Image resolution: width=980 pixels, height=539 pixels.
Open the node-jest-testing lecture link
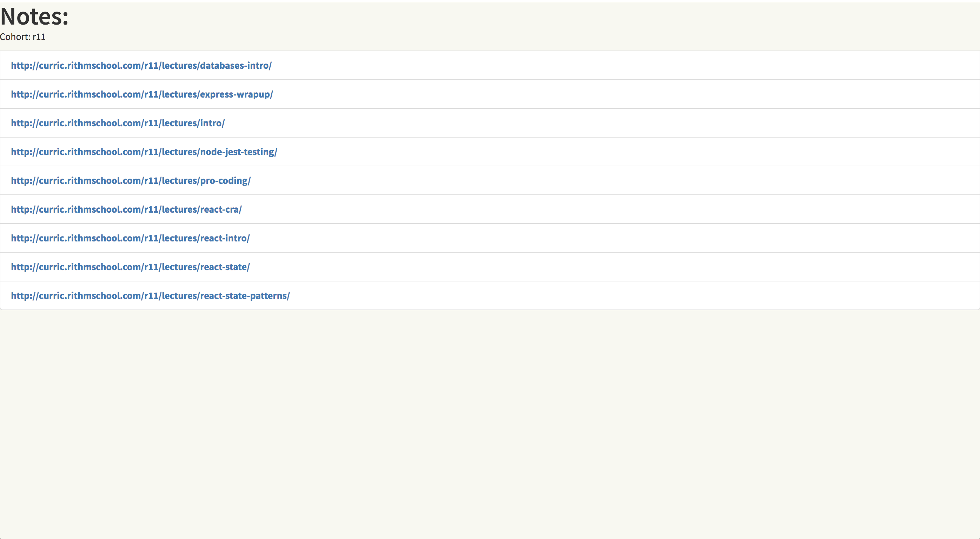pyautogui.click(x=144, y=152)
